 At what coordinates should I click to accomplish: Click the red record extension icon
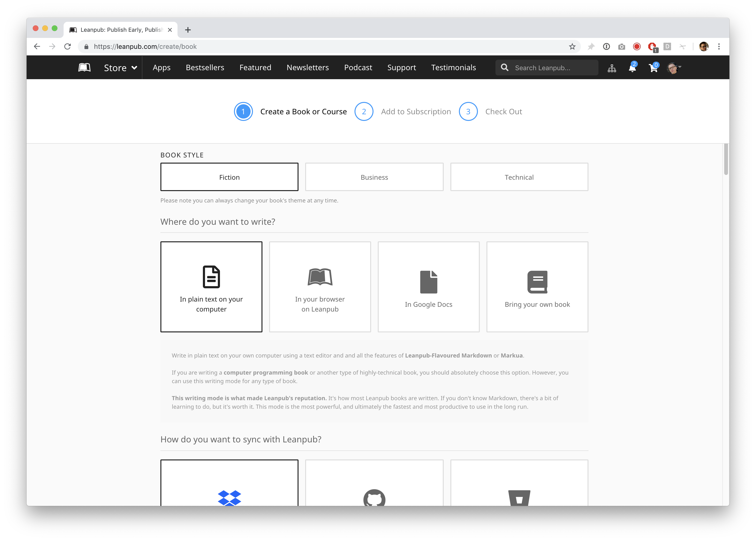click(x=637, y=47)
